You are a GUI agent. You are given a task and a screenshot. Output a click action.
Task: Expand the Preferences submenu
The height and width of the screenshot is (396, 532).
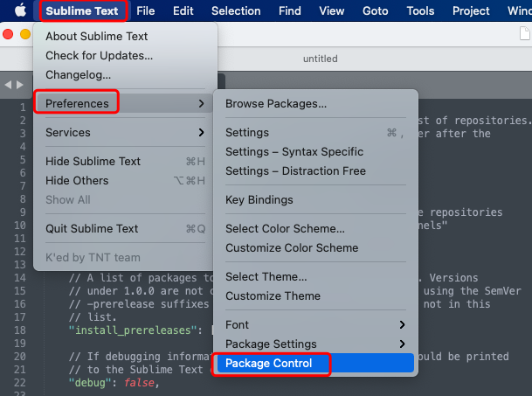coord(125,103)
